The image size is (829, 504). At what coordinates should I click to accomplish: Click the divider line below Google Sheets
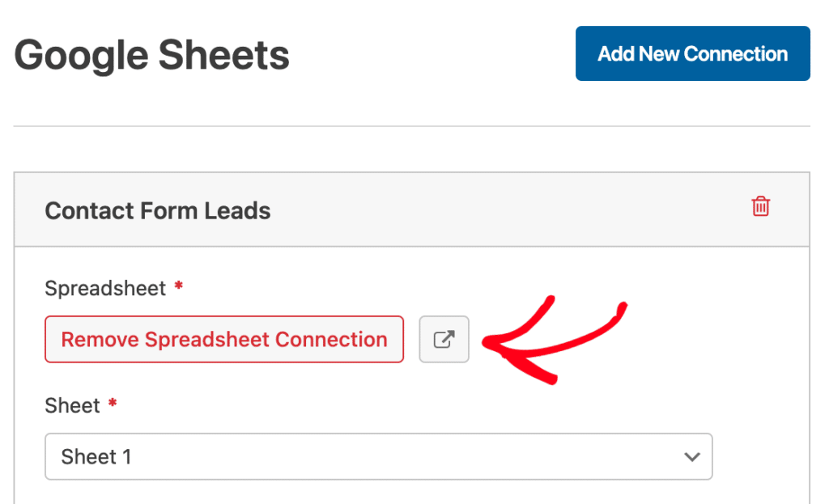coord(411,126)
